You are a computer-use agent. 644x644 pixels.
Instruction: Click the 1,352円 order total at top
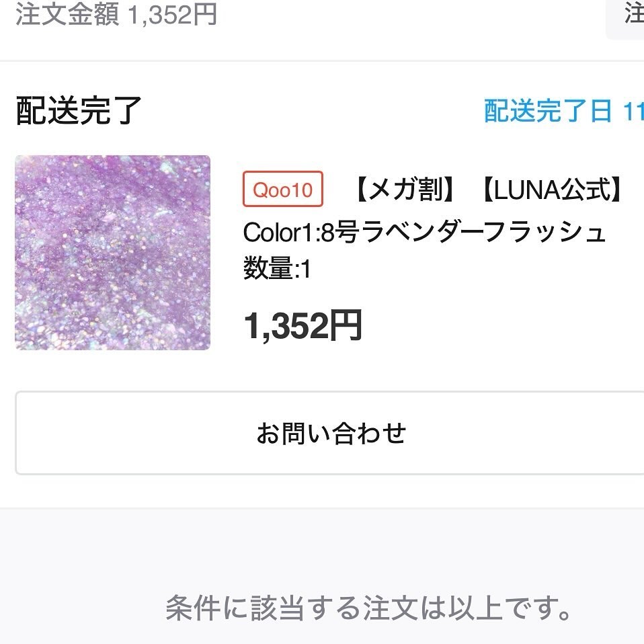coord(172,15)
